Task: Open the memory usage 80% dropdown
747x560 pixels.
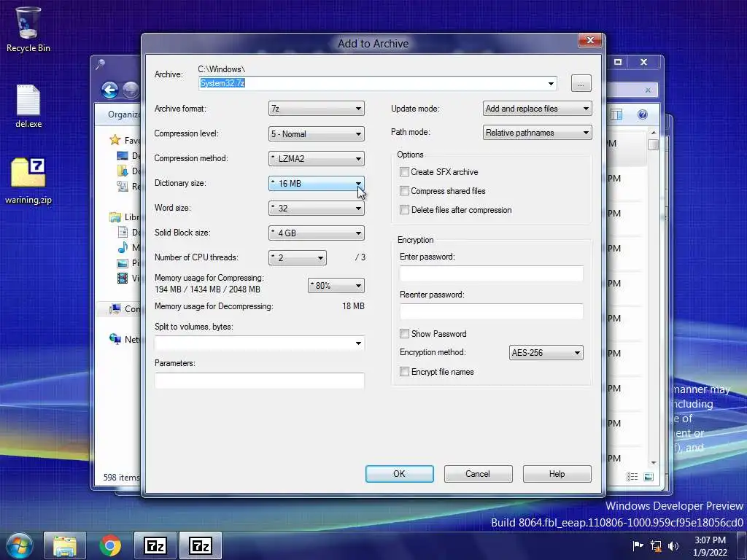Action: (x=336, y=285)
